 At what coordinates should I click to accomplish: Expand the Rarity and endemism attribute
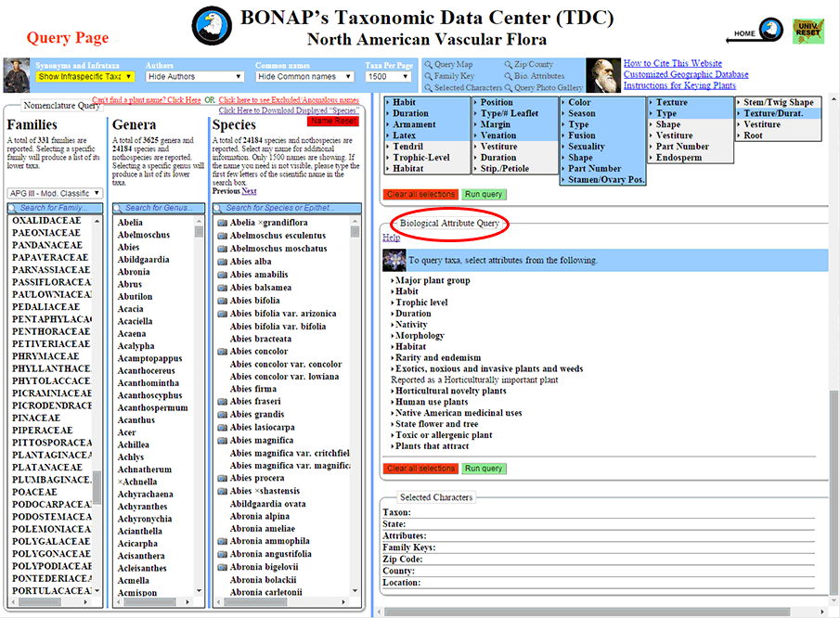(436, 358)
